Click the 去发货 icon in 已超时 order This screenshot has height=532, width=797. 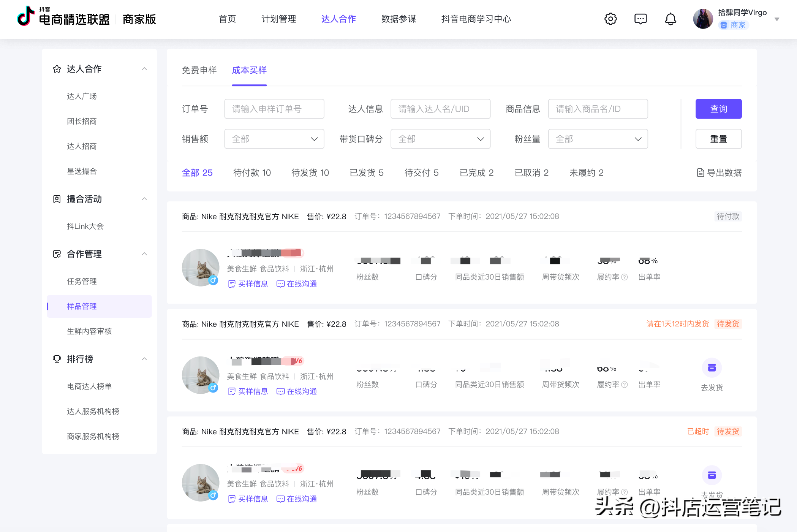click(712, 475)
